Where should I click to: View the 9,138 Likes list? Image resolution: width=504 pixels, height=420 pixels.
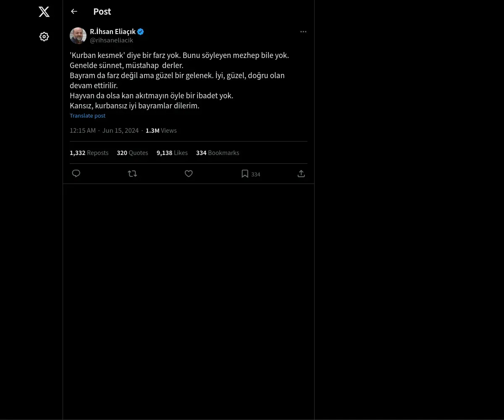coord(172,153)
